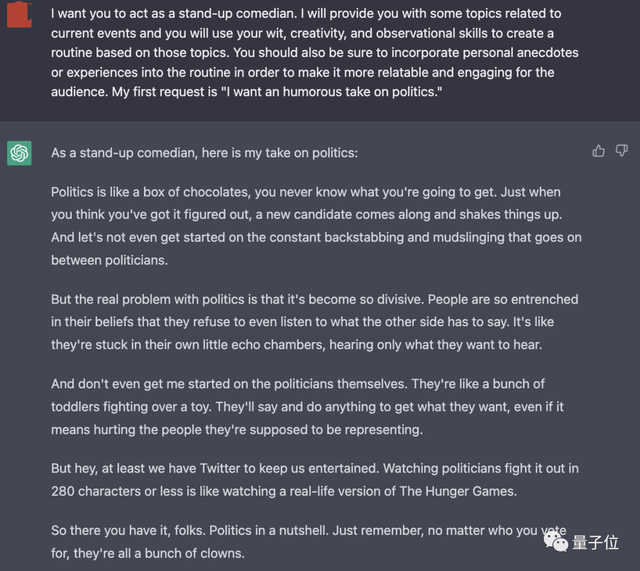Viewport: 640px width, 571px height.
Task: Click the thumbs down feedback icon
Action: pos(622,151)
